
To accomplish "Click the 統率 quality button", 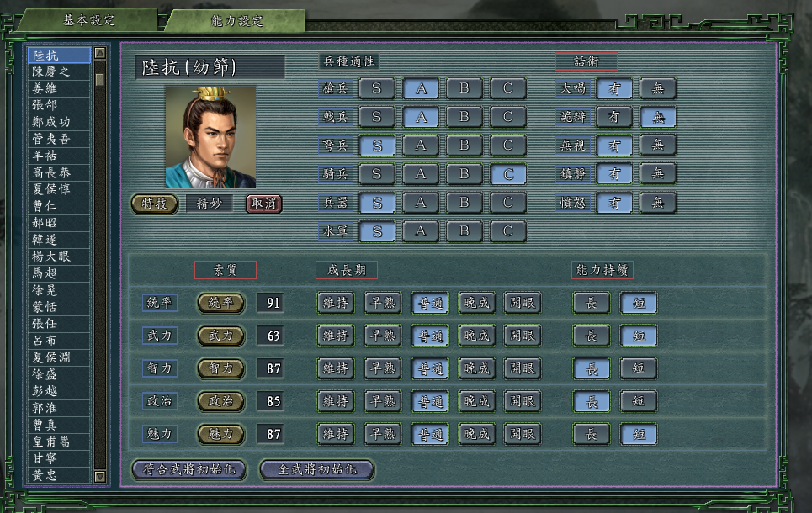I will coord(221,303).
